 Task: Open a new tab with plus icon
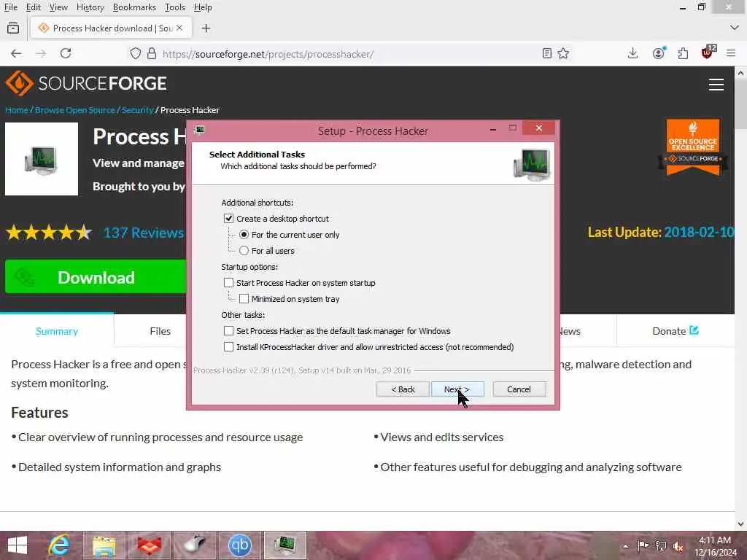[206, 28]
